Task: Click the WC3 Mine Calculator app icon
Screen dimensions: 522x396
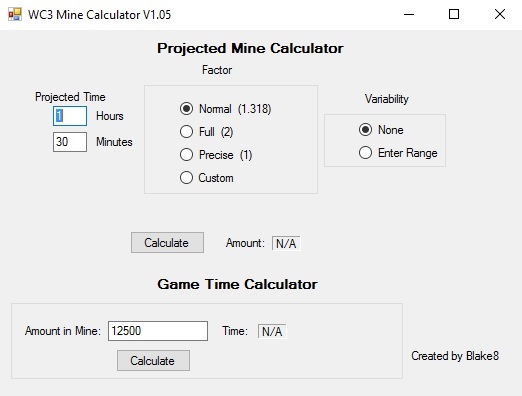Action: click(15, 14)
